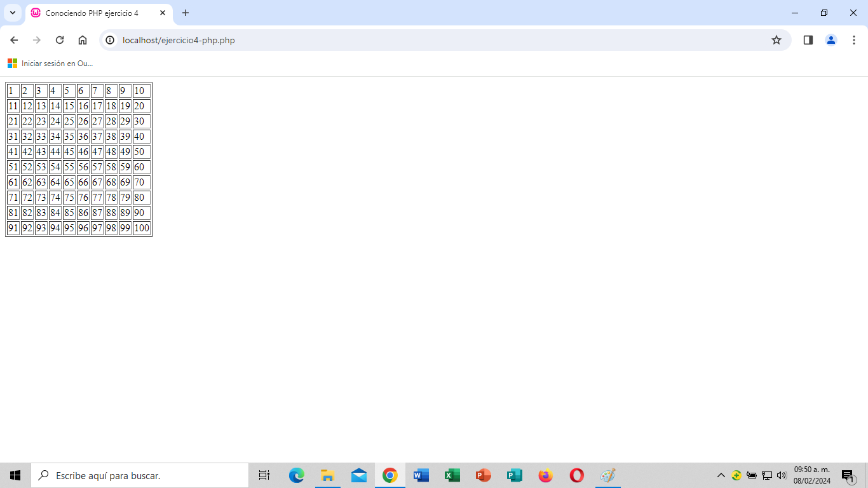
Task: Reload the current page
Action: pos(60,40)
